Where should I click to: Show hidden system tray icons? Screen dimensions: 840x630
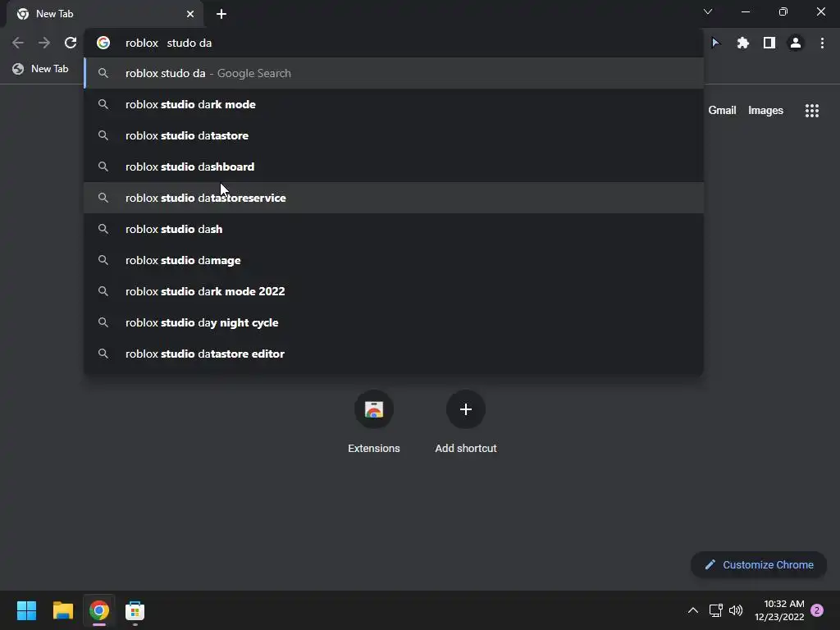click(x=692, y=610)
